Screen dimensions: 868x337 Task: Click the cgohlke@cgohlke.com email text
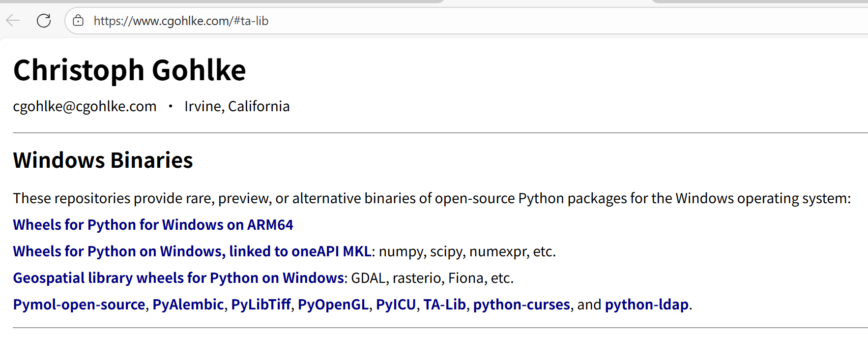click(x=85, y=106)
